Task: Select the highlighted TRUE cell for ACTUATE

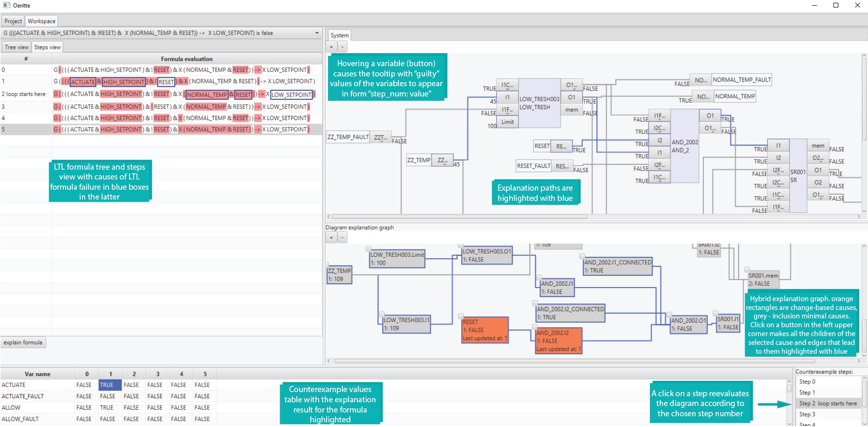Action: pos(110,385)
